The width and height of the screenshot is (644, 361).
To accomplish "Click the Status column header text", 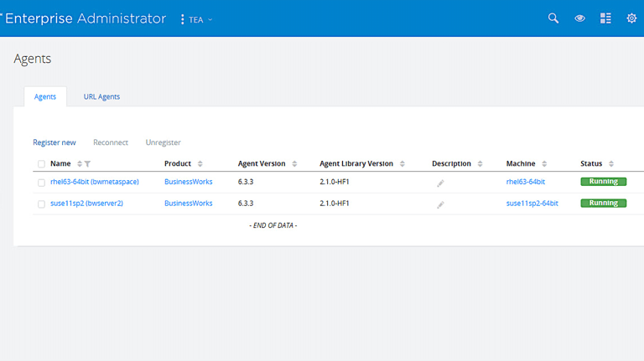I will (x=591, y=163).
